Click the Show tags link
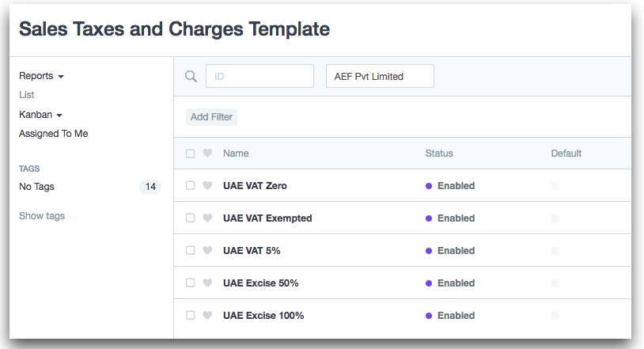The image size is (644, 349). pyautogui.click(x=42, y=216)
